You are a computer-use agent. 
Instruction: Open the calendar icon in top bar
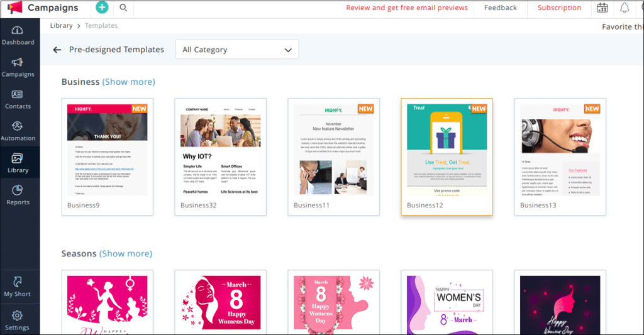pos(602,8)
